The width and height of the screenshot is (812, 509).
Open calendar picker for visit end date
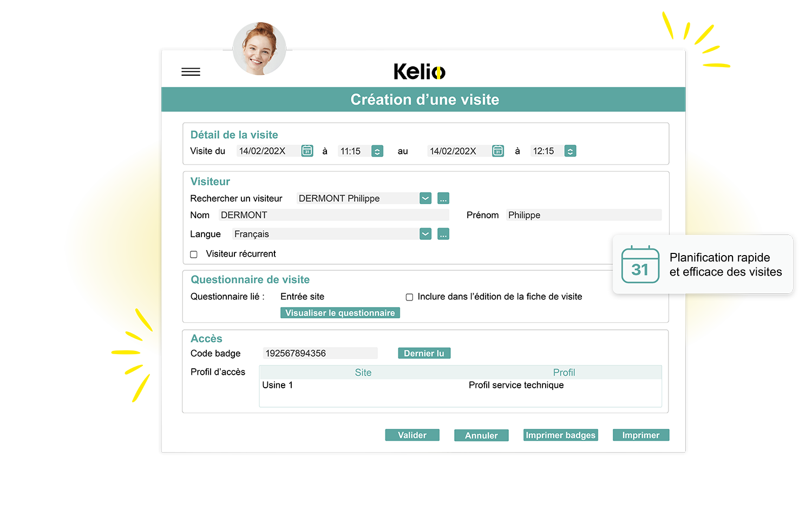click(x=498, y=151)
